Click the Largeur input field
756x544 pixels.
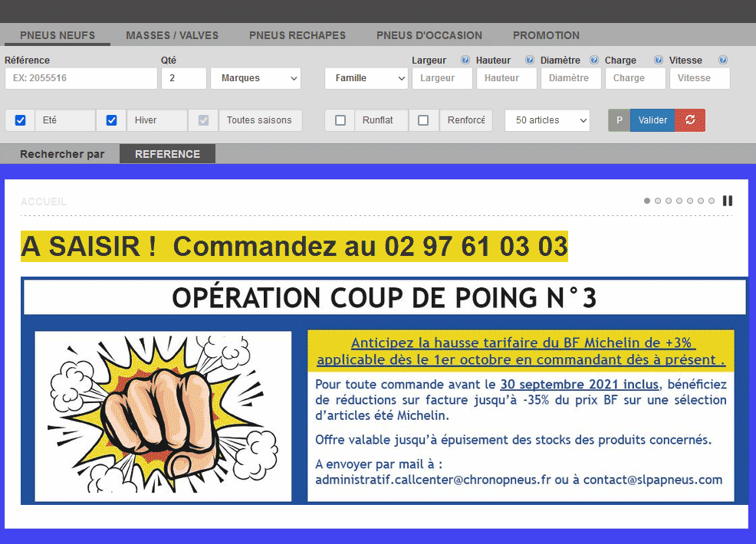[442, 78]
